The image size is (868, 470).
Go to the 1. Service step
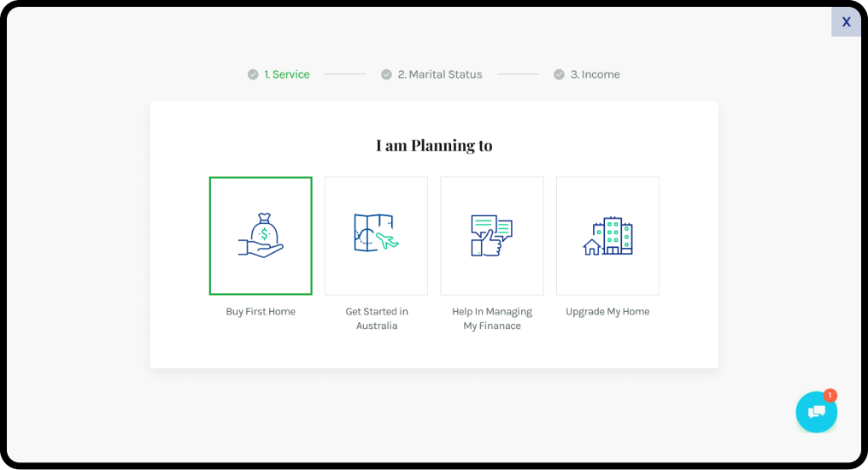[x=287, y=74]
